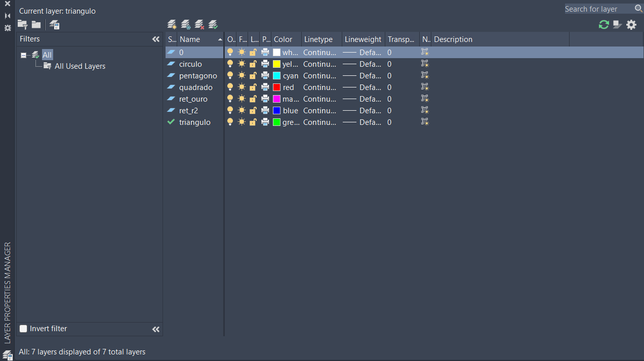Click the Set Current layer icon
Viewport: 644px width, 361px height.
[213, 24]
